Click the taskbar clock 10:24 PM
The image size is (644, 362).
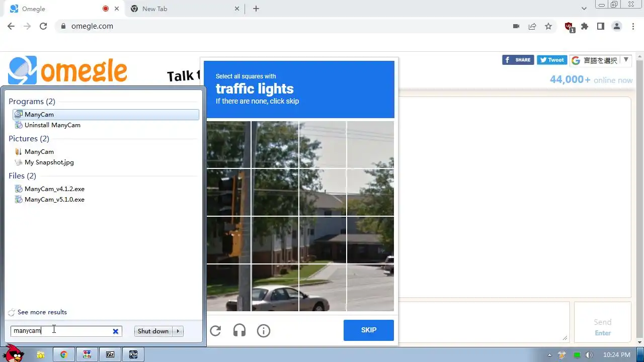coord(616,355)
